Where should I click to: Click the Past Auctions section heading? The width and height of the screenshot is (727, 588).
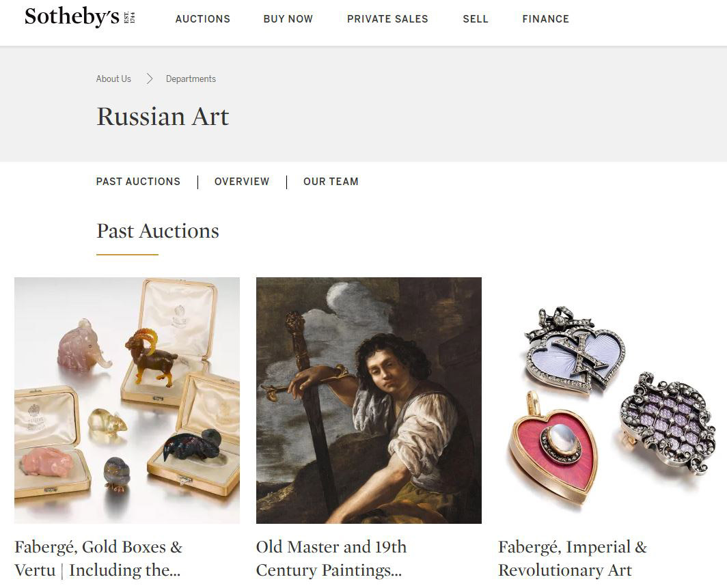[x=156, y=231]
